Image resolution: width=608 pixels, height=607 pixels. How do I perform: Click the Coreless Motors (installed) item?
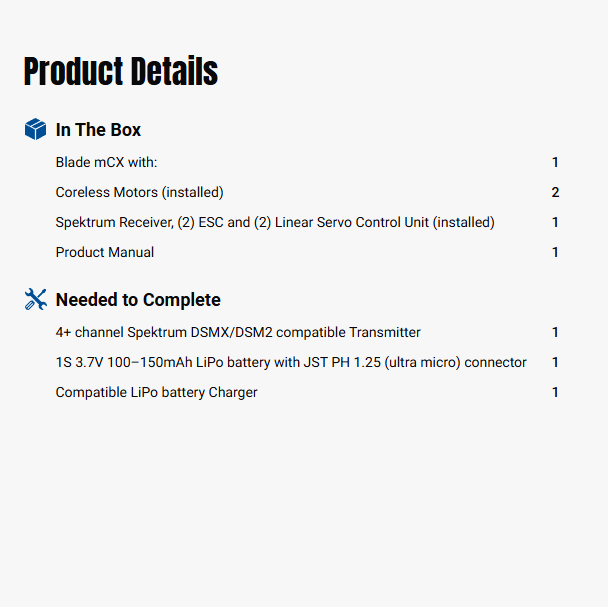tap(139, 192)
